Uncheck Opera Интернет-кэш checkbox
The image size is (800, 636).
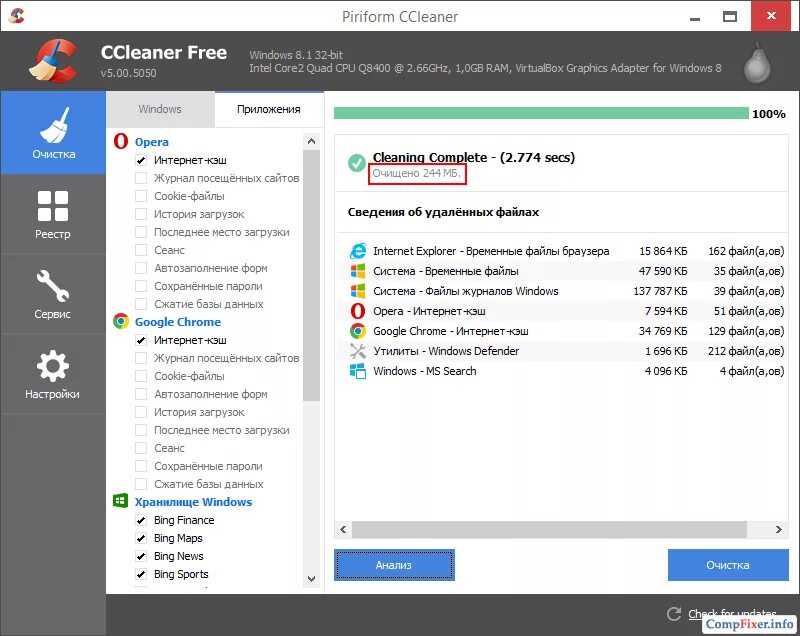pyautogui.click(x=141, y=160)
